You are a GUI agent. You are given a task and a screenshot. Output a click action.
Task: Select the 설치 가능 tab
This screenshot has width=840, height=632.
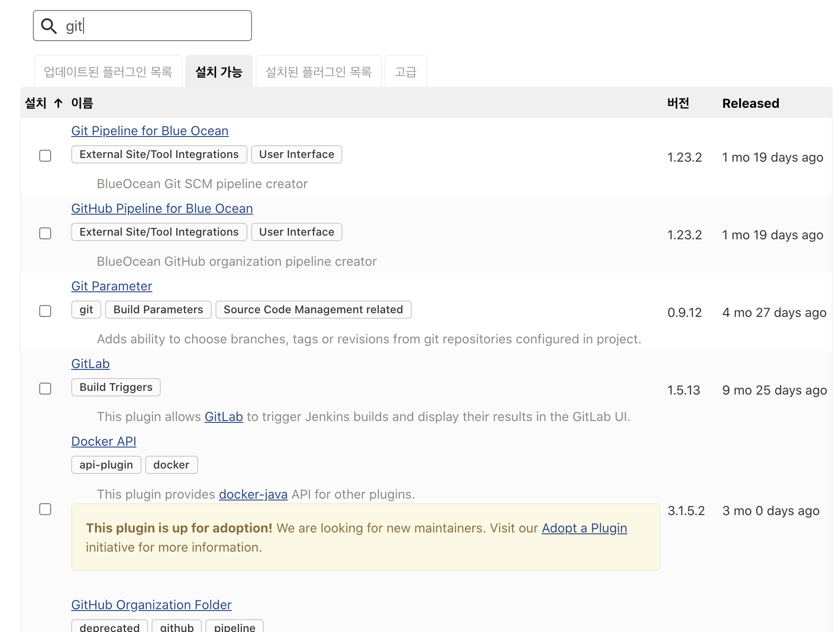coord(219,72)
